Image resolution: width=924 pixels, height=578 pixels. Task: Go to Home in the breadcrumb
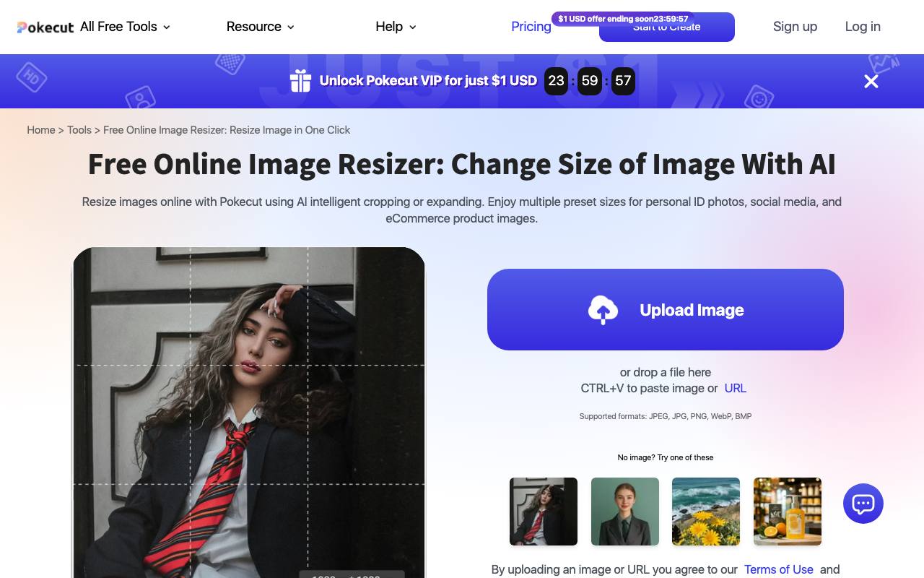[x=41, y=130]
